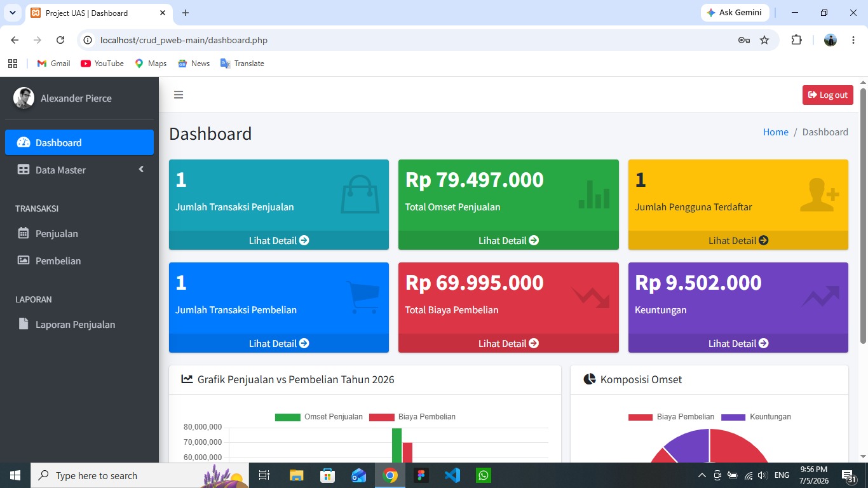Open the Chrome extensions puzzle icon
Image resolution: width=868 pixels, height=488 pixels.
tap(796, 40)
